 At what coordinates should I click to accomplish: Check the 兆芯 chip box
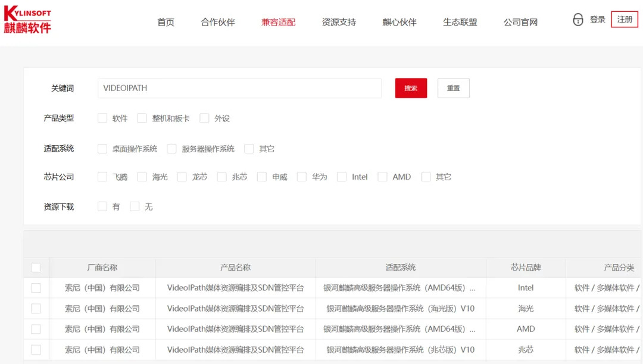222,177
